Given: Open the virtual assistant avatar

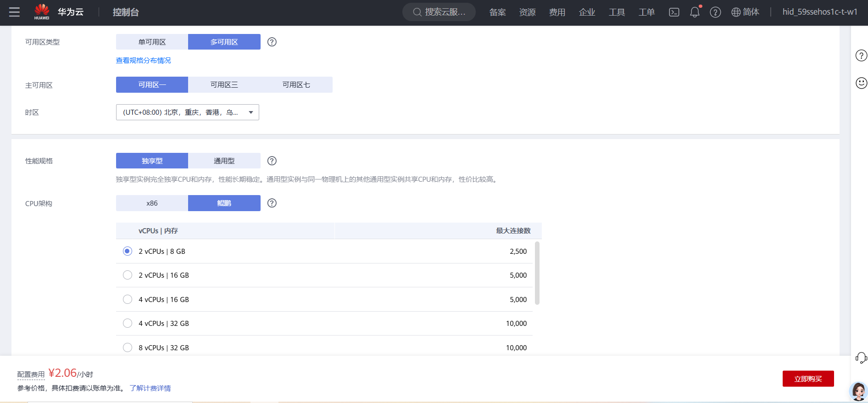Looking at the screenshot, I should (x=858, y=392).
